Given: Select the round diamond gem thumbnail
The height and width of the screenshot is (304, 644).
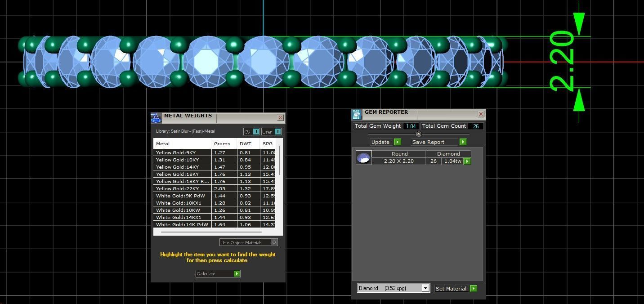Looking at the screenshot, I should (363, 157).
